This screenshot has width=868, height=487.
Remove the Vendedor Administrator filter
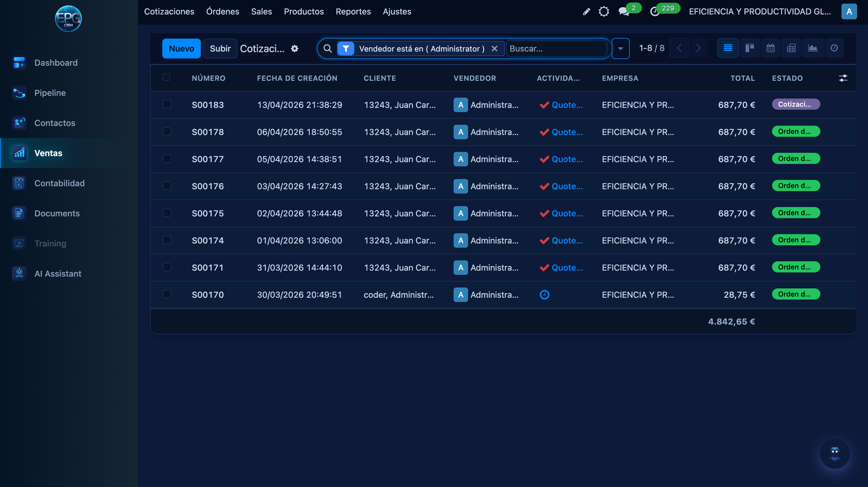[494, 49]
